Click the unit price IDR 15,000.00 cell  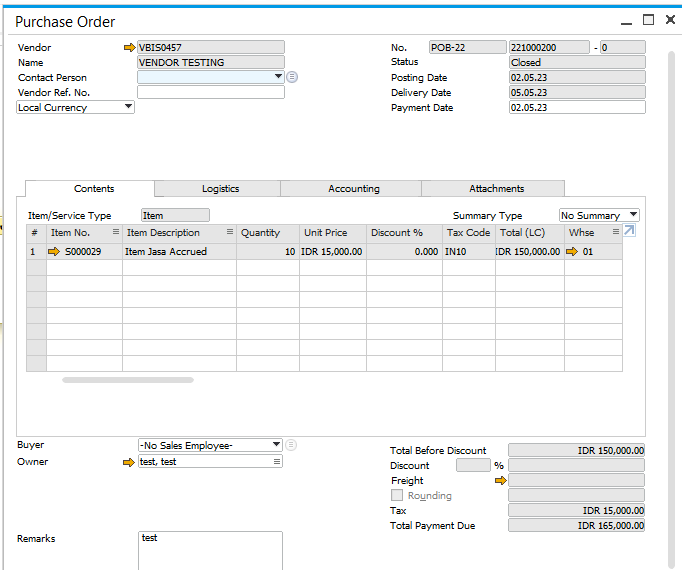point(333,251)
